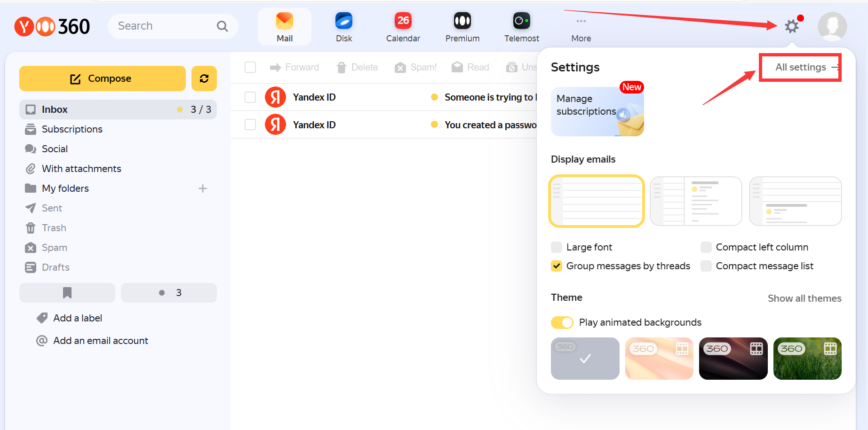Enable Compact left column checkbox

pos(706,247)
